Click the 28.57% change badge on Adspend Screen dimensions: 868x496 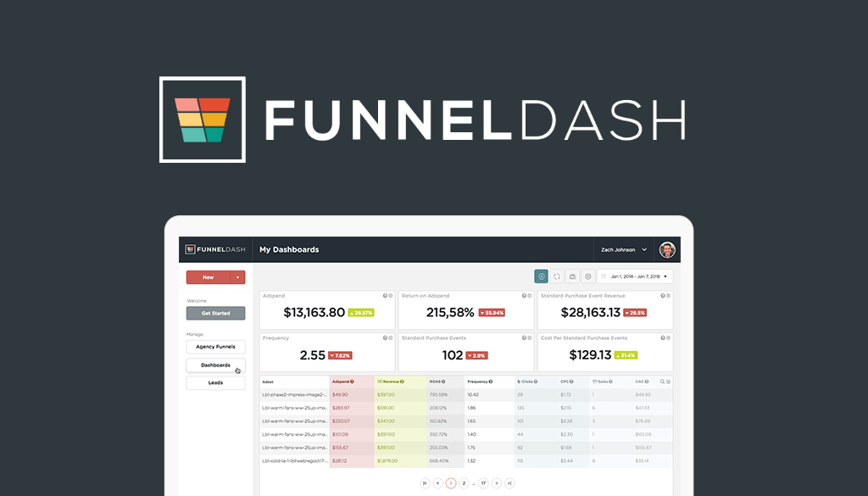[x=361, y=313]
